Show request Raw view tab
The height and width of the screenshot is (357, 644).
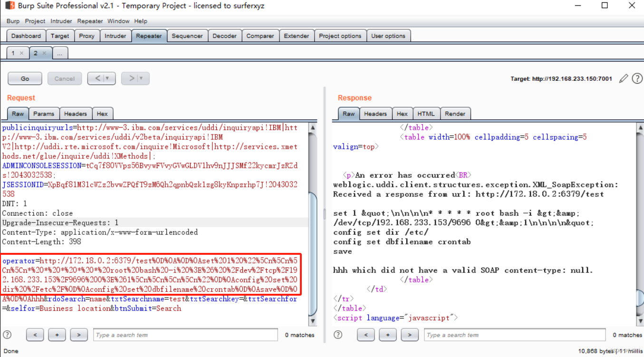pyautogui.click(x=18, y=114)
